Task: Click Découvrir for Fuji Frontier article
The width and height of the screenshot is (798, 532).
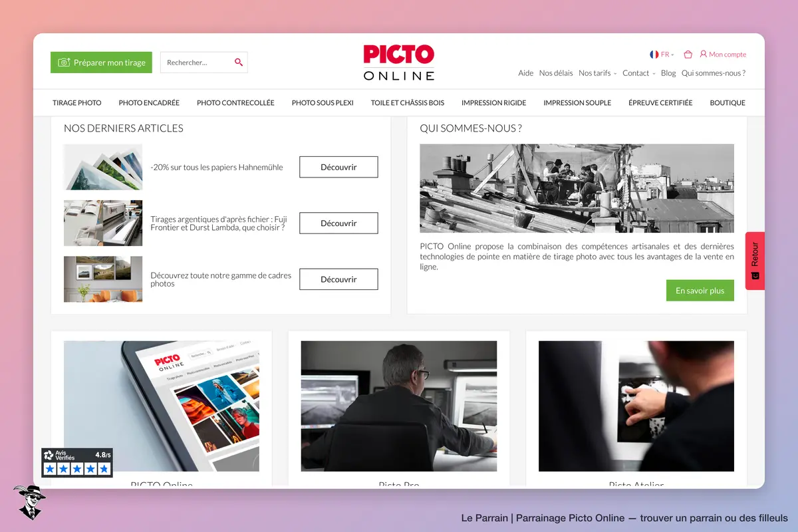Action: pyautogui.click(x=338, y=223)
